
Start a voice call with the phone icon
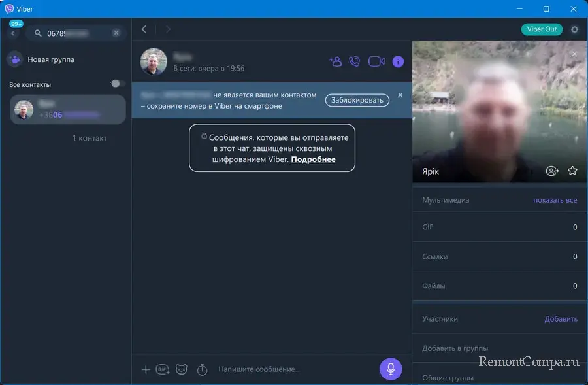(x=354, y=61)
